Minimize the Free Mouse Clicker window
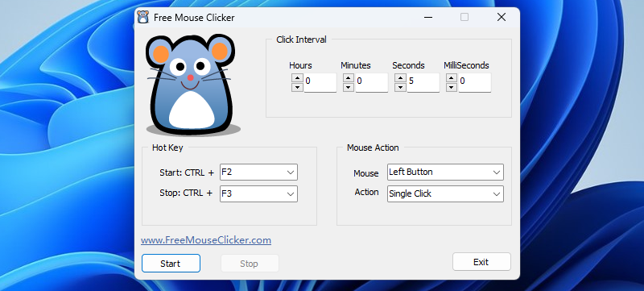The height and width of the screenshot is (291, 644). [x=428, y=17]
